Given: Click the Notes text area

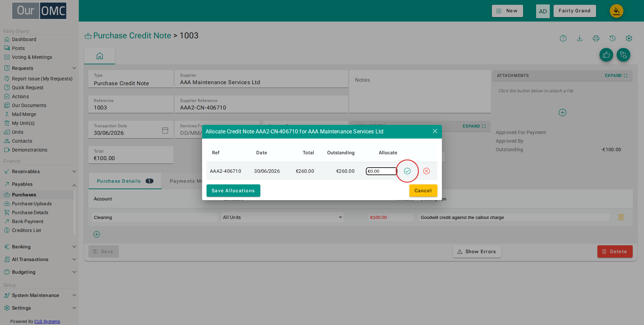Looking at the screenshot, I should pos(420,92).
